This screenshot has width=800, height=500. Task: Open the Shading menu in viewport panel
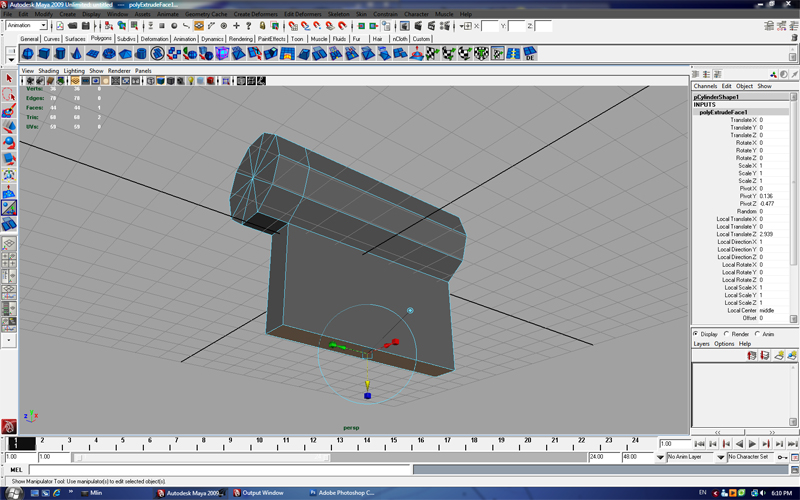pyautogui.click(x=49, y=71)
